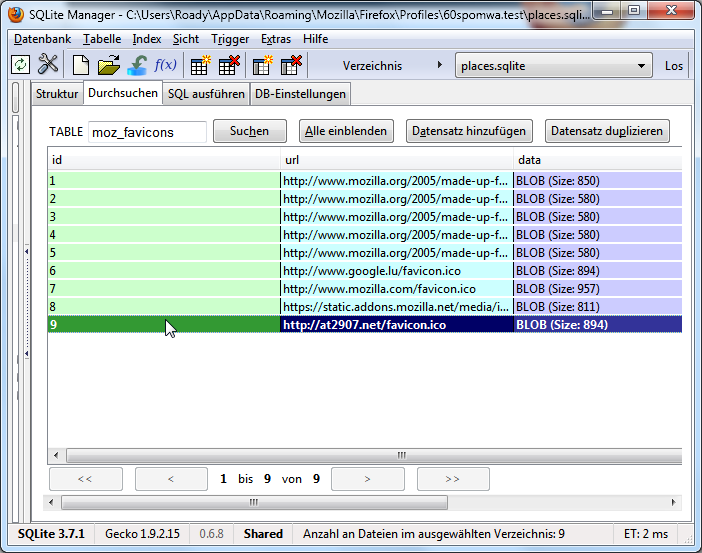Expand the Verzeichnis arrow
The height and width of the screenshot is (553, 702).
point(440,65)
